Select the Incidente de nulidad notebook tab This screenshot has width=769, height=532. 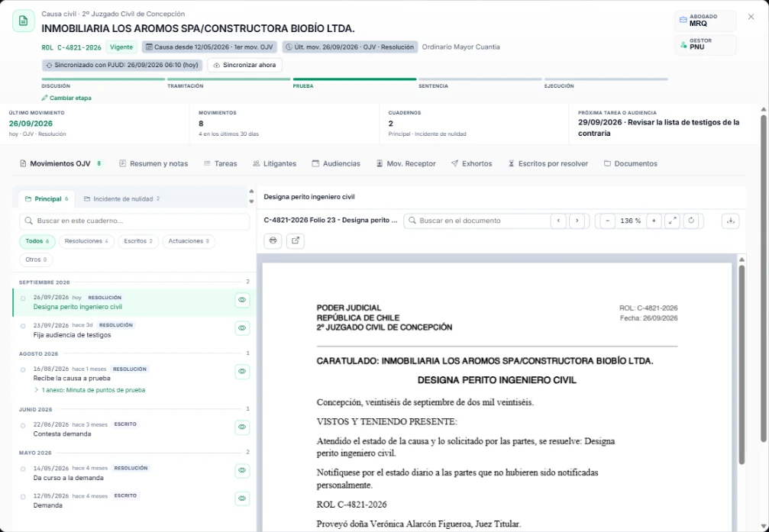pos(121,199)
